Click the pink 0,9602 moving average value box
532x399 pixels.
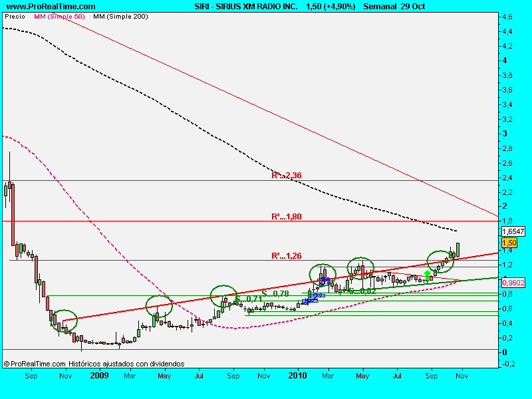[513, 282]
